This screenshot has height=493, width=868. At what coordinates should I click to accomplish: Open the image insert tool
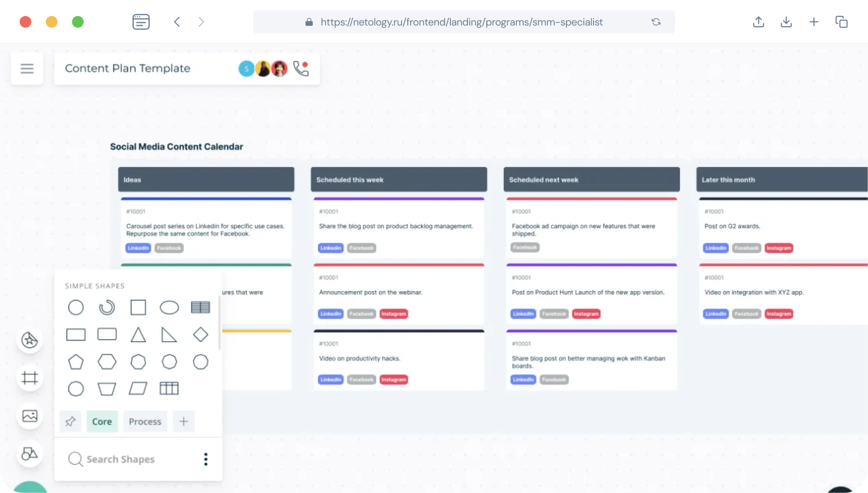30,416
